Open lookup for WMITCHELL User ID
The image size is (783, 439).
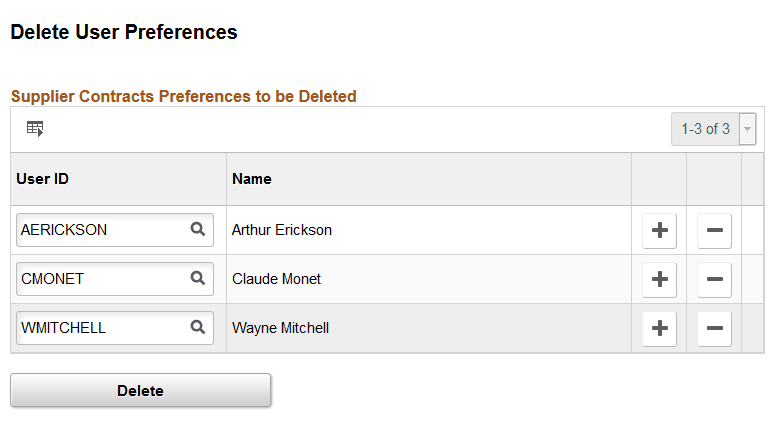[198, 327]
